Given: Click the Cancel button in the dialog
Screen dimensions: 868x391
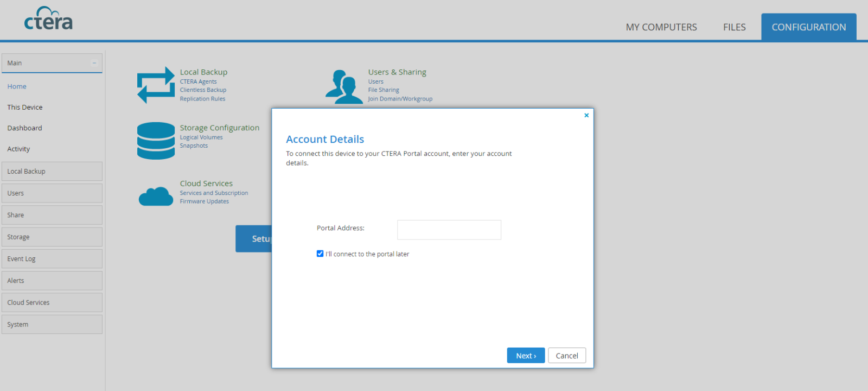Looking at the screenshot, I should point(567,356).
